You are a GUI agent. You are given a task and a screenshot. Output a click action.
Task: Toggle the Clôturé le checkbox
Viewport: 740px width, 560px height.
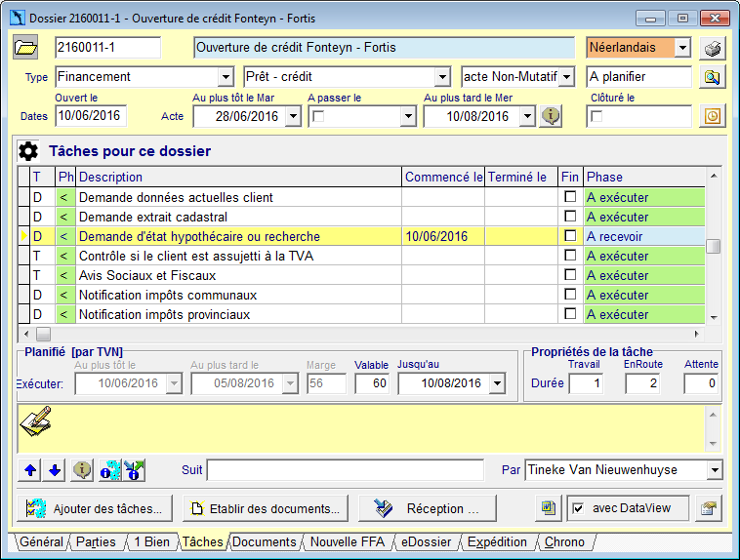(597, 116)
